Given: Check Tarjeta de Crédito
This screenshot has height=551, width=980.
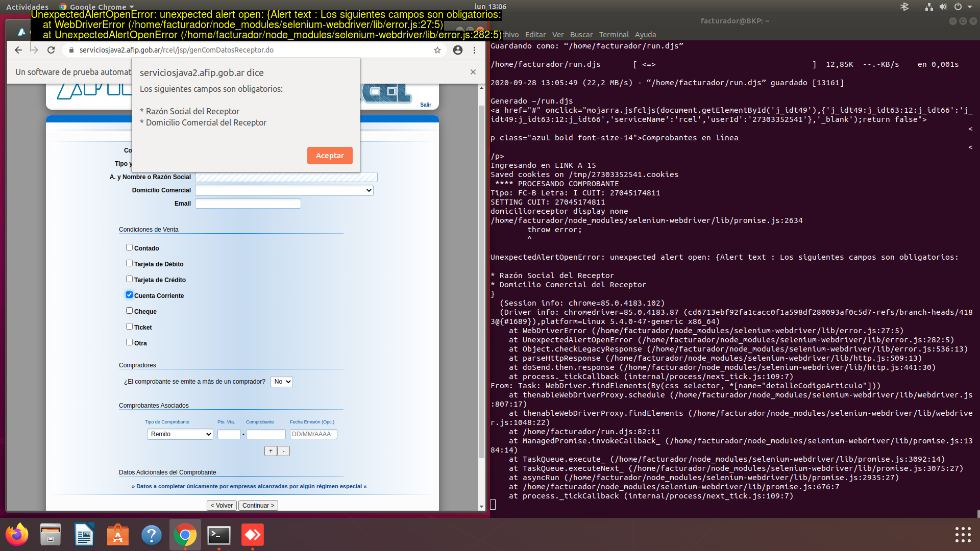Looking at the screenshot, I should [x=129, y=279].
